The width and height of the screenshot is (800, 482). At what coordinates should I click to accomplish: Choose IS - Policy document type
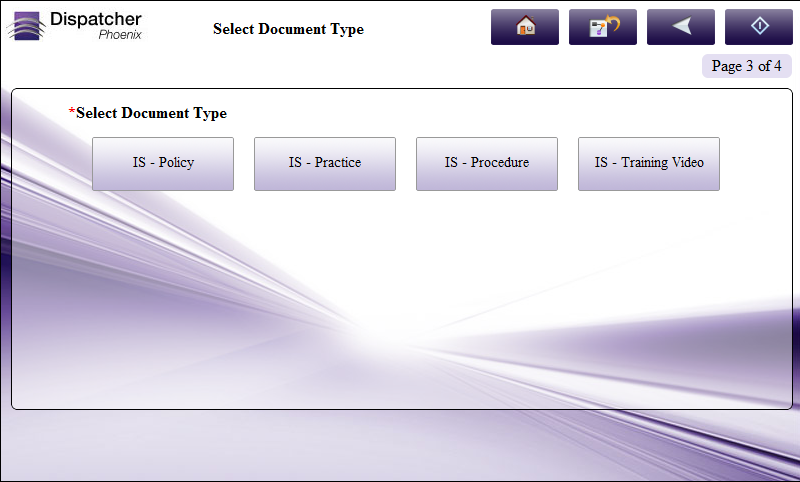[163, 163]
